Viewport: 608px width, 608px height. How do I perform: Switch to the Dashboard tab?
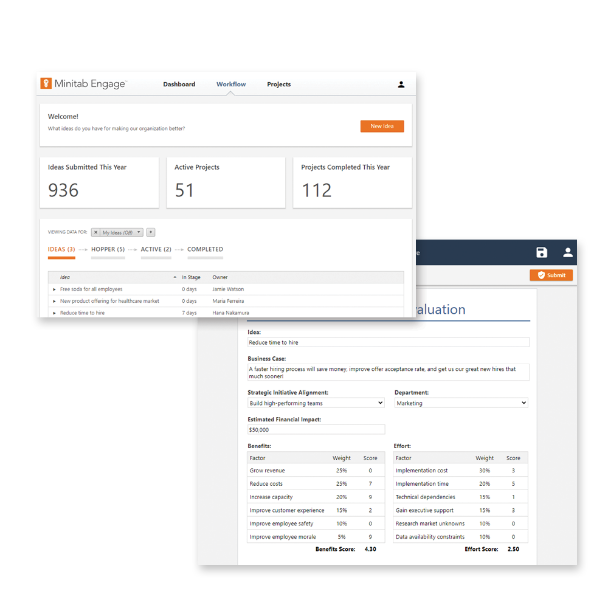coord(179,84)
